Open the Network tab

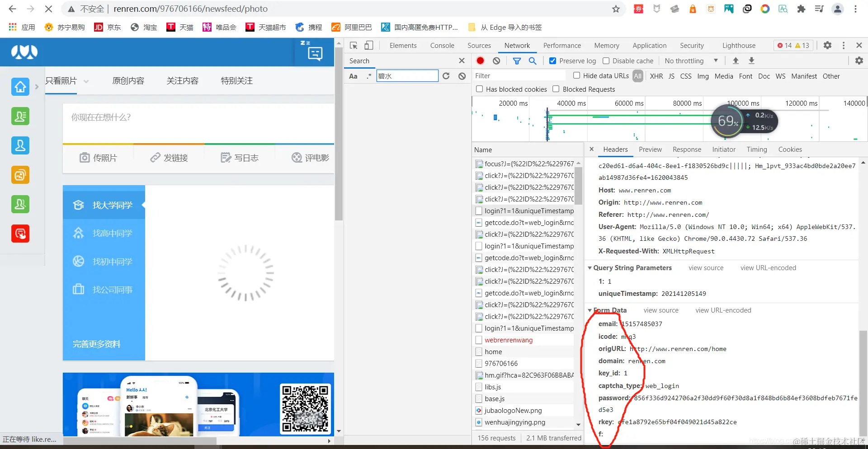click(x=517, y=45)
